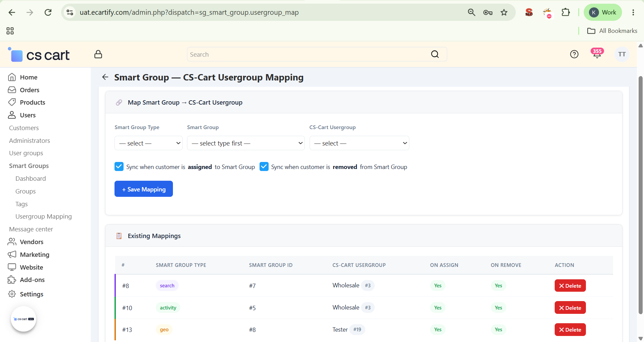Open the password key icon

pos(488,12)
